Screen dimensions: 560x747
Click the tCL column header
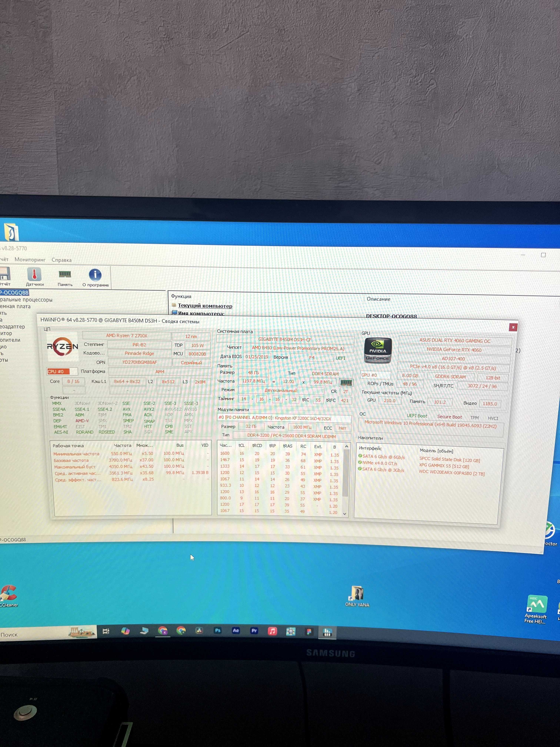coord(241,445)
